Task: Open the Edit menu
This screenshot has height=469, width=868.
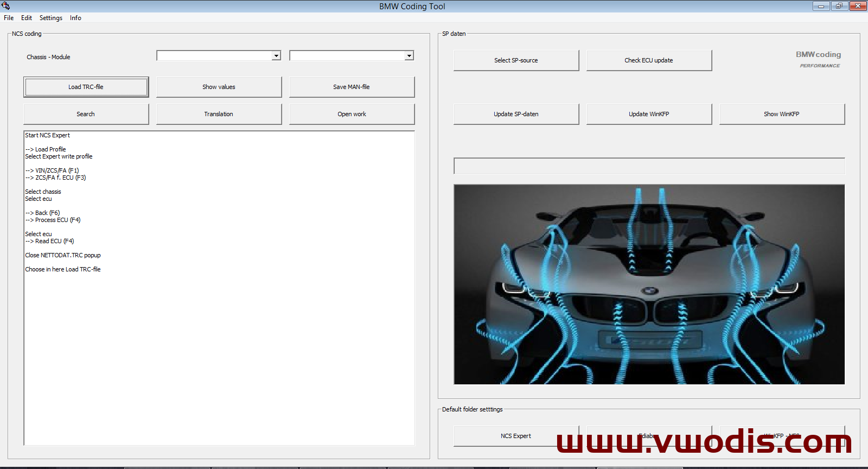Action: [x=27, y=18]
